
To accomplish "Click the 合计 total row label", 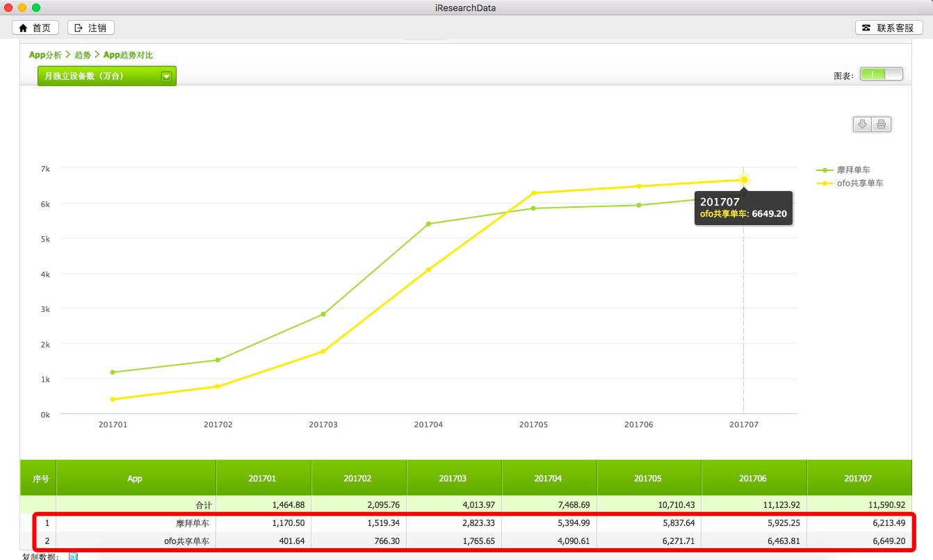I will 203,505.
